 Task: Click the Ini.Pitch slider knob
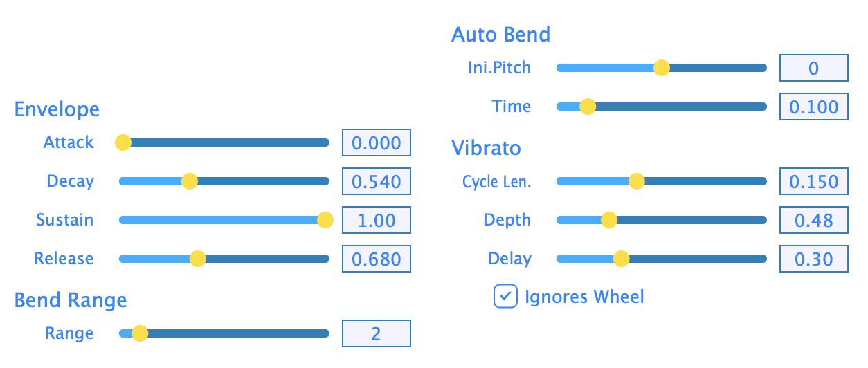pyautogui.click(x=662, y=68)
